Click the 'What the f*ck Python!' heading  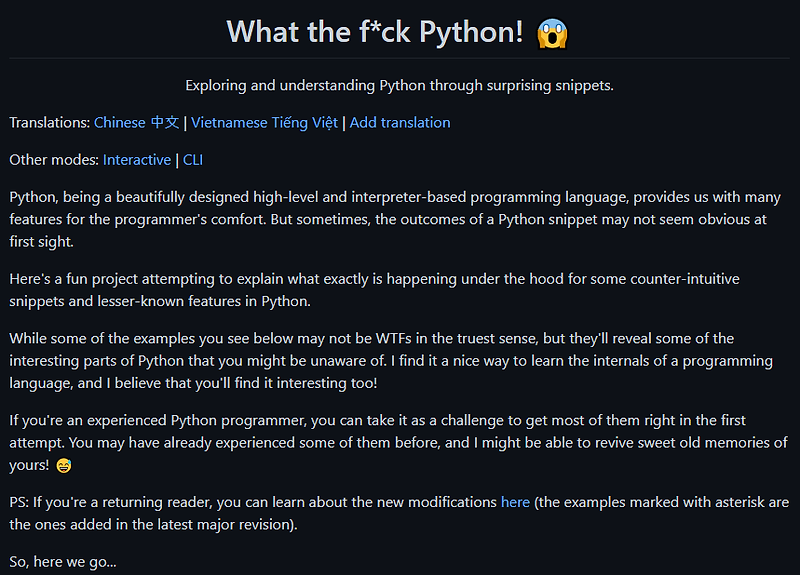375,32
